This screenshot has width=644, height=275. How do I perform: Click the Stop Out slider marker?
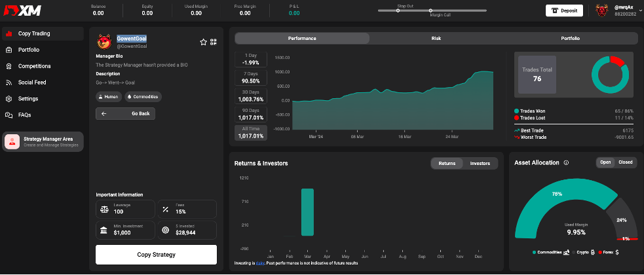[398, 10]
